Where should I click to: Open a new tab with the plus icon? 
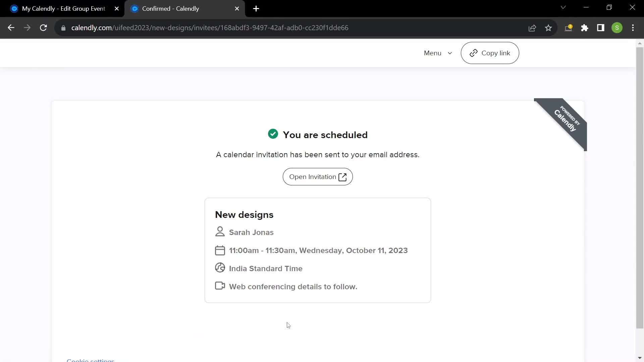[256, 8]
